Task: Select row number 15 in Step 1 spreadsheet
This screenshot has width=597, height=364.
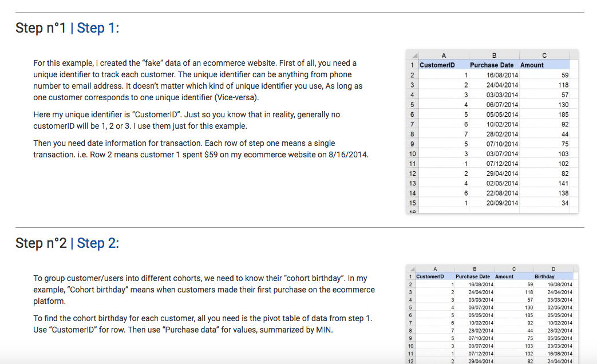Action: (x=412, y=203)
